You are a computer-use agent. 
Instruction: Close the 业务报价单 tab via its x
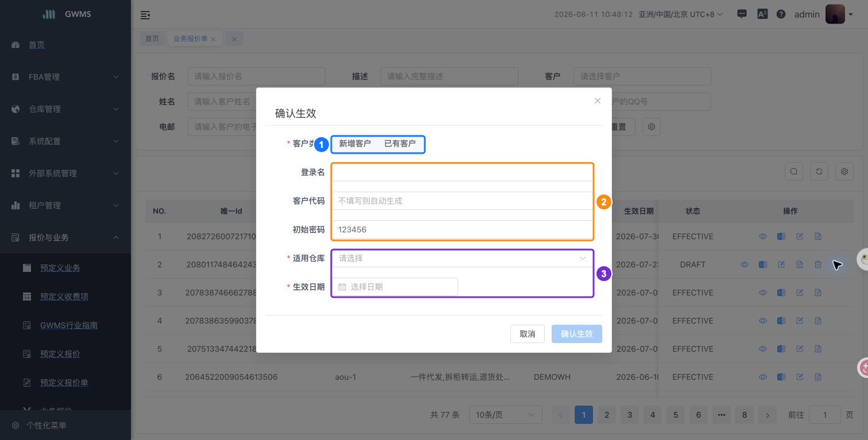(214, 39)
